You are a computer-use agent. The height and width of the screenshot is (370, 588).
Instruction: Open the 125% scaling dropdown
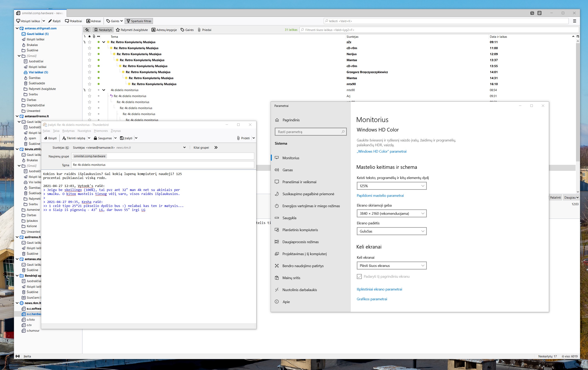391,186
